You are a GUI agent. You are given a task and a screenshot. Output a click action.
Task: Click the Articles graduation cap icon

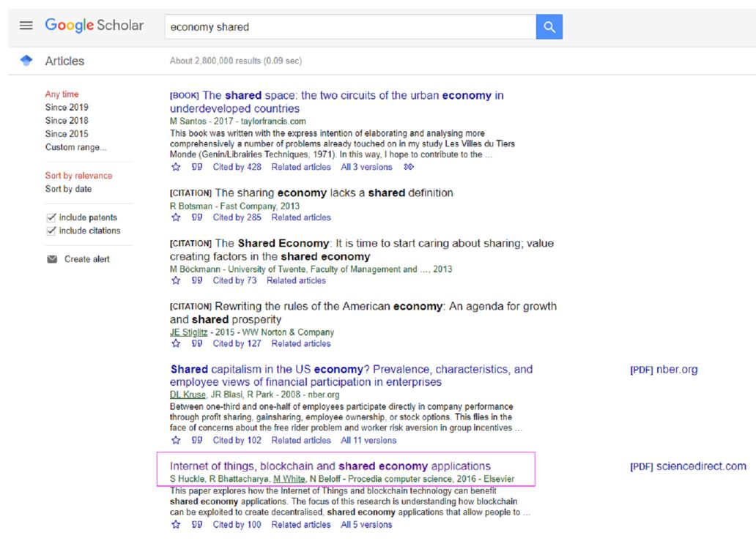click(26, 61)
